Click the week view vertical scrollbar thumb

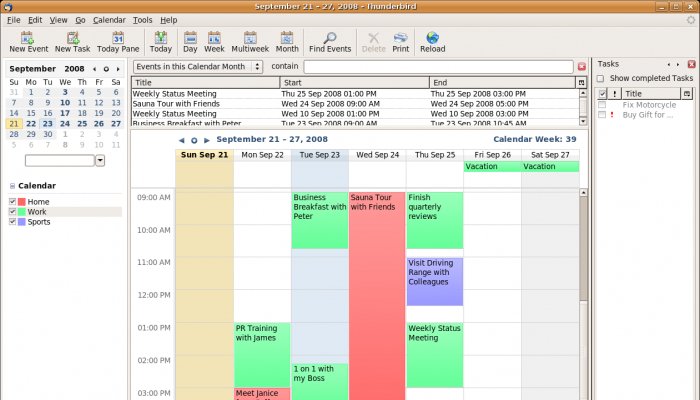pos(583,248)
